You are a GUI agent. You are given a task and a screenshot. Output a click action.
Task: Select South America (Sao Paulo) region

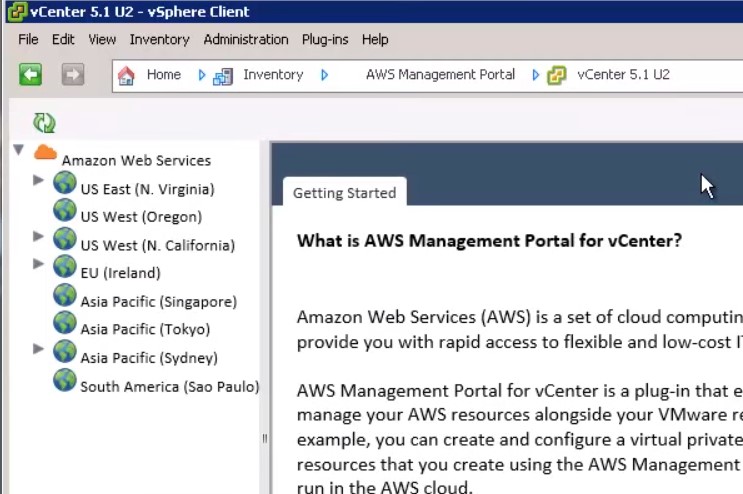(x=170, y=386)
